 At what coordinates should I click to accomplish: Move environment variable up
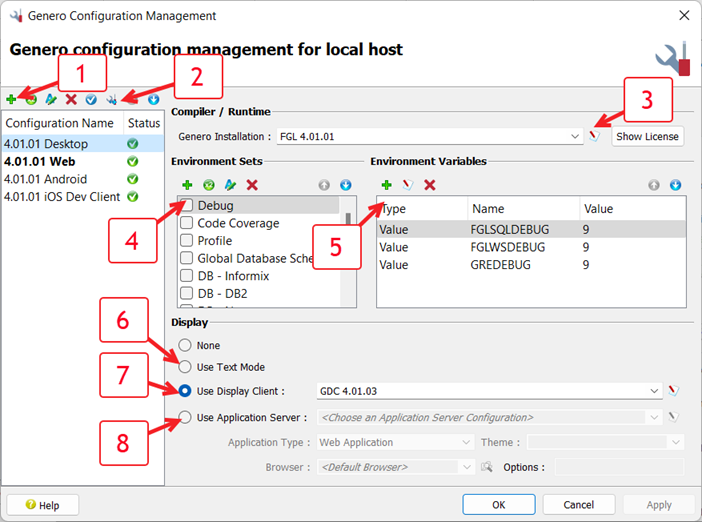[654, 185]
